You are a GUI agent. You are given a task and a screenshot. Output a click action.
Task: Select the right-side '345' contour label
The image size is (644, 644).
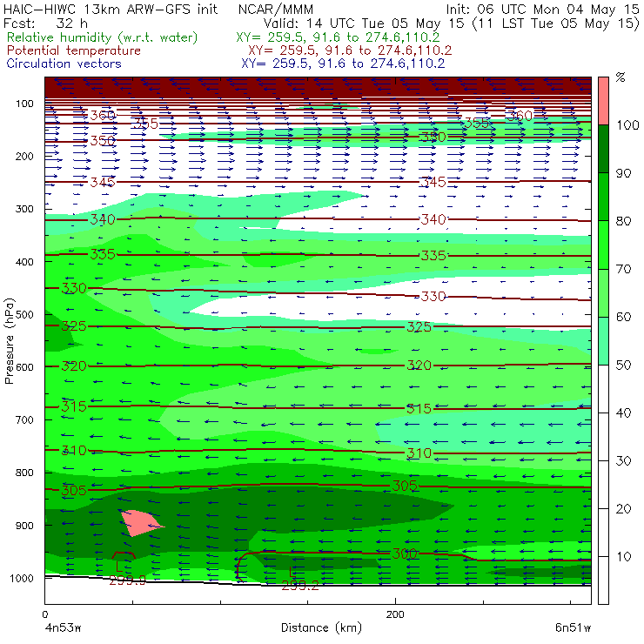[x=433, y=182]
